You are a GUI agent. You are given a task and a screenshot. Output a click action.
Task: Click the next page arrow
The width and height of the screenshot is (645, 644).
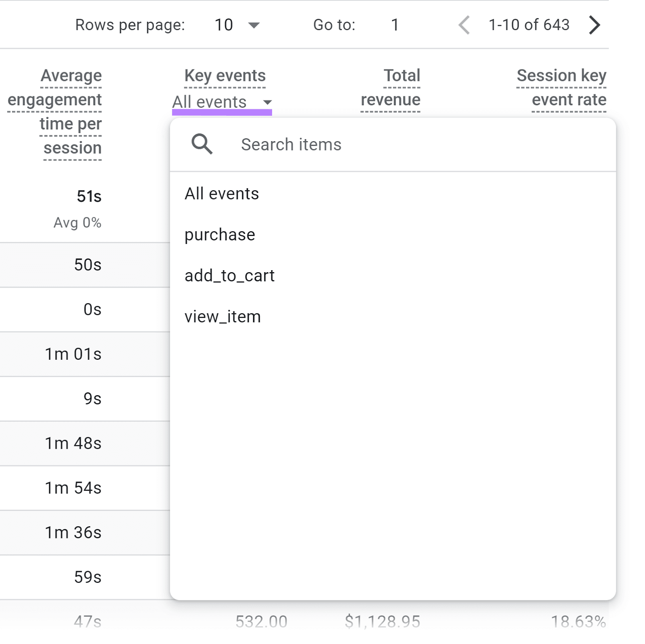pos(594,25)
